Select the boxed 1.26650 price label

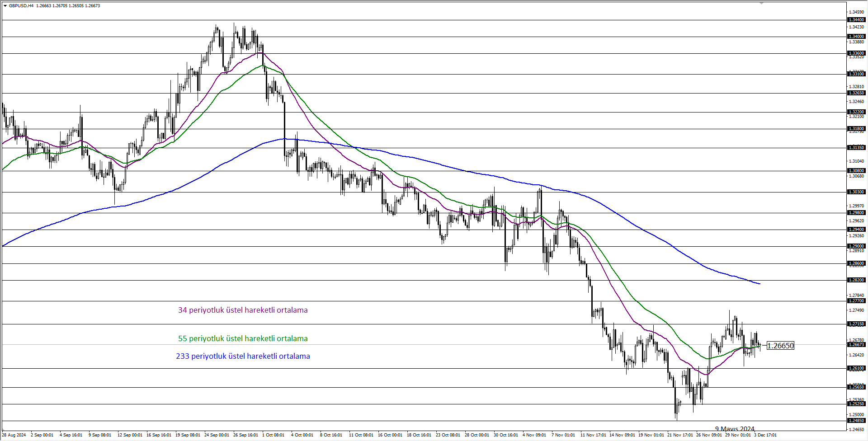[x=780, y=346]
